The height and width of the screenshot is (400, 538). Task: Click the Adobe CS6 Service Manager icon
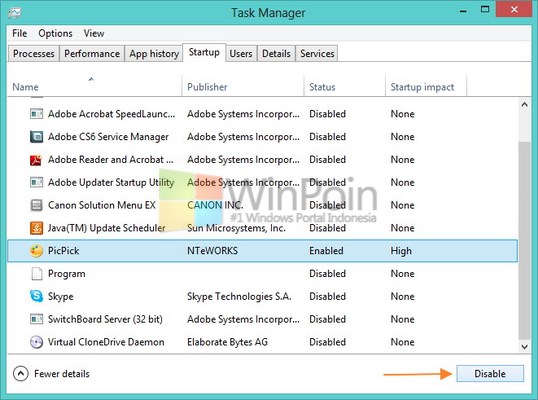click(36, 137)
